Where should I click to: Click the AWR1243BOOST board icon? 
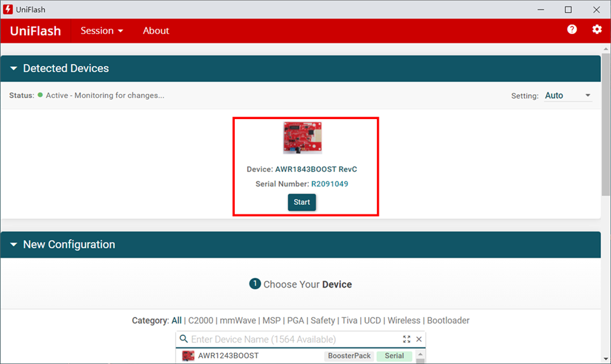[188, 356]
